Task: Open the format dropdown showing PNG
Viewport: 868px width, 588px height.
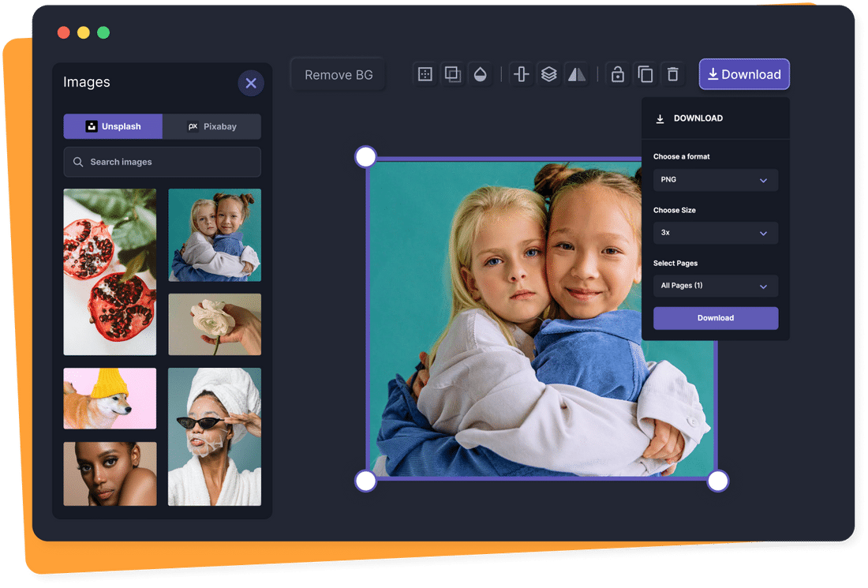Action: point(715,180)
